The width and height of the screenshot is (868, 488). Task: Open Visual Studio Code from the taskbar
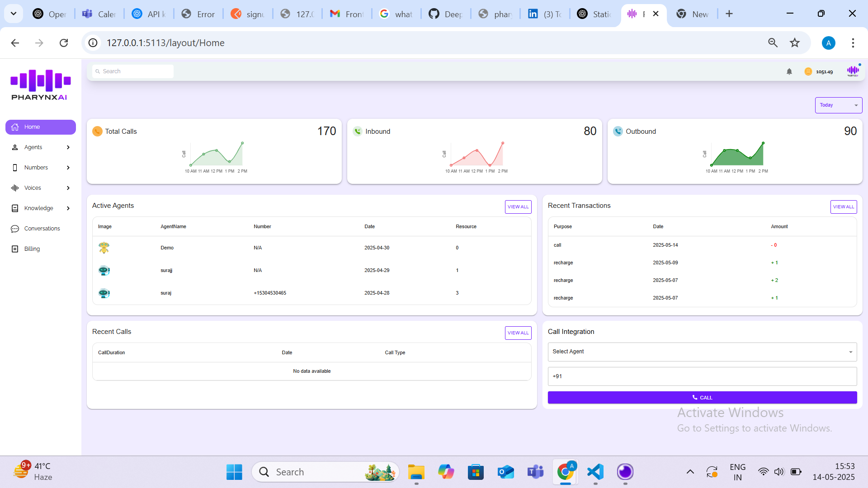(595, 472)
